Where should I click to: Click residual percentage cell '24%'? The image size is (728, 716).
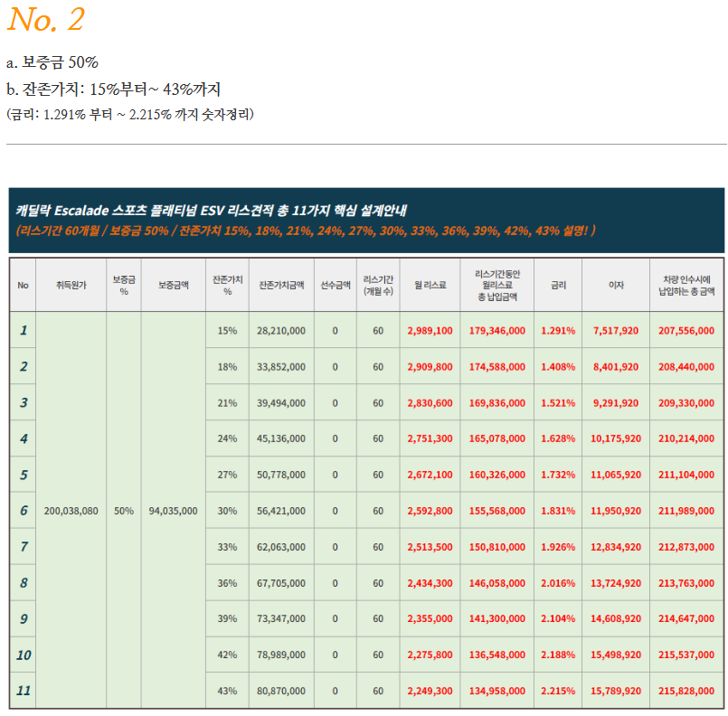tap(228, 438)
